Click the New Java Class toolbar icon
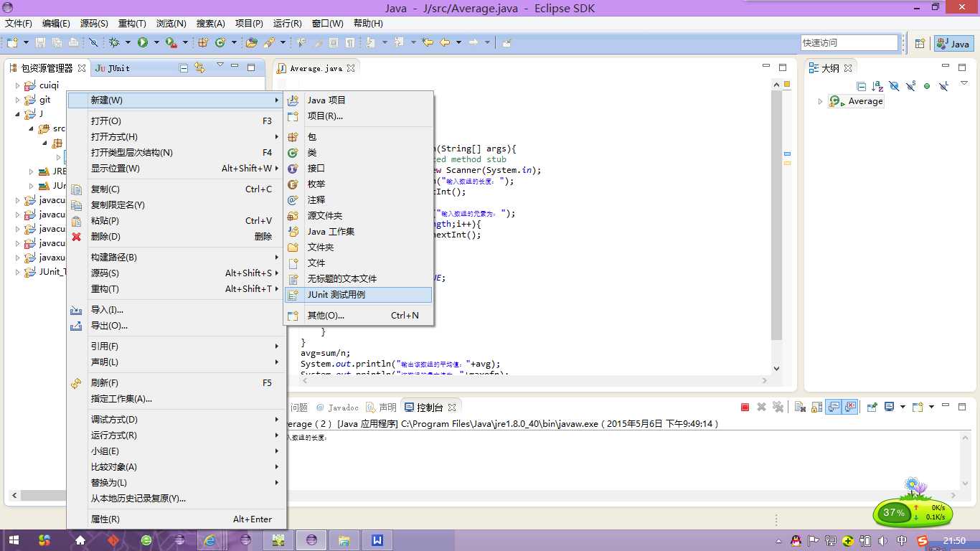Image resolution: width=980 pixels, height=551 pixels. point(220,42)
